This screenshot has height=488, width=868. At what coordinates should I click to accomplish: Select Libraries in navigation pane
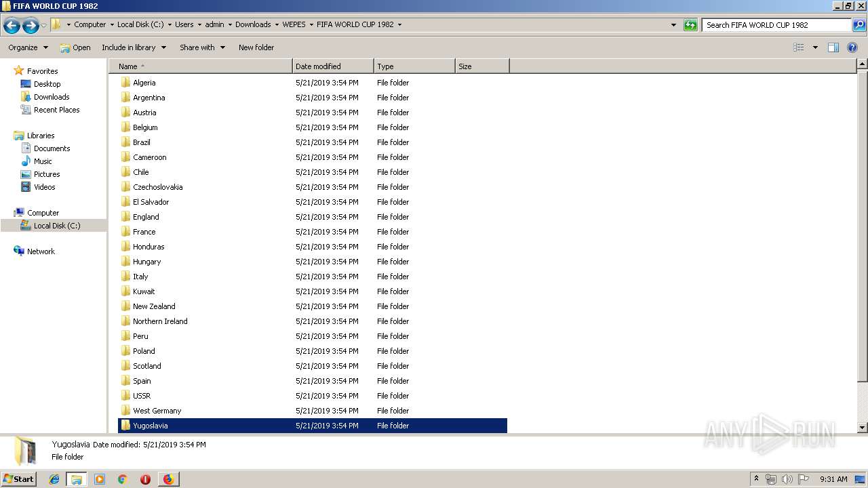pos(41,136)
